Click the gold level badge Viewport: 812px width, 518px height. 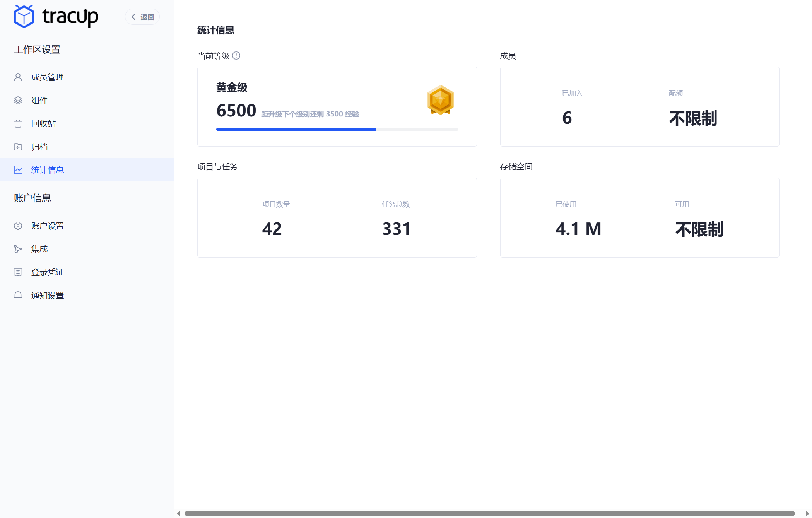tap(440, 100)
